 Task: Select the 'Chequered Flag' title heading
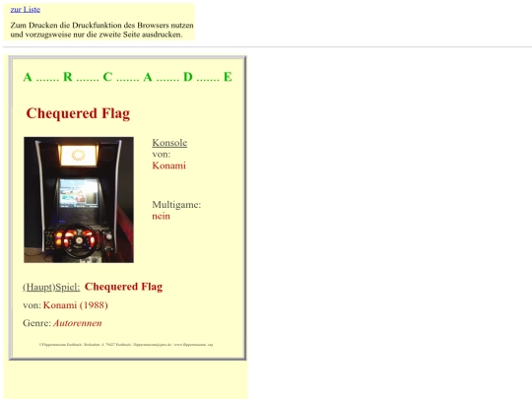[78, 113]
